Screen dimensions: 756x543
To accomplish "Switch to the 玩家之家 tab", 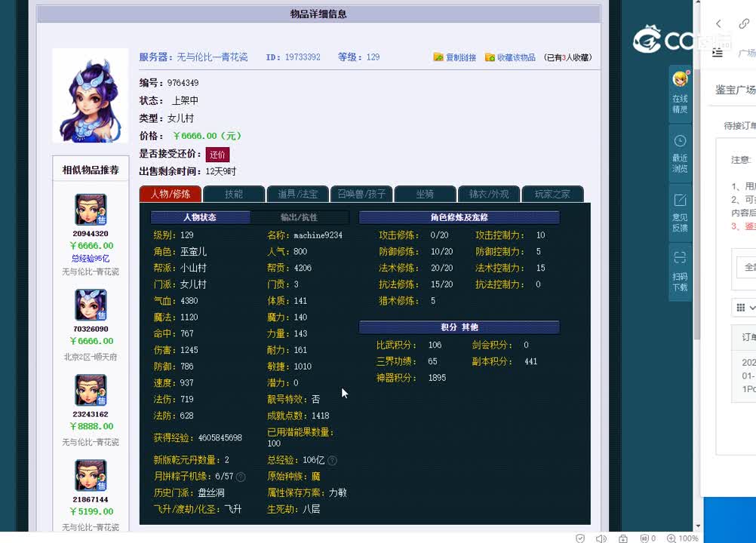I will click(552, 194).
